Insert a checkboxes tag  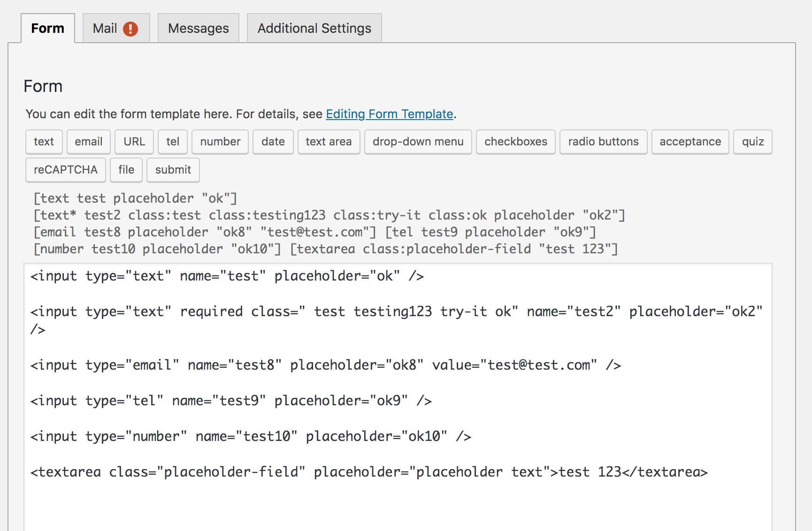(x=516, y=142)
